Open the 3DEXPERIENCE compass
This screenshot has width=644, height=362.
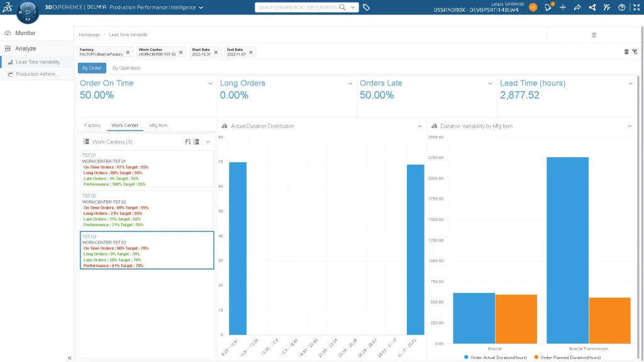pyautogui.click(x=27, y=11)
